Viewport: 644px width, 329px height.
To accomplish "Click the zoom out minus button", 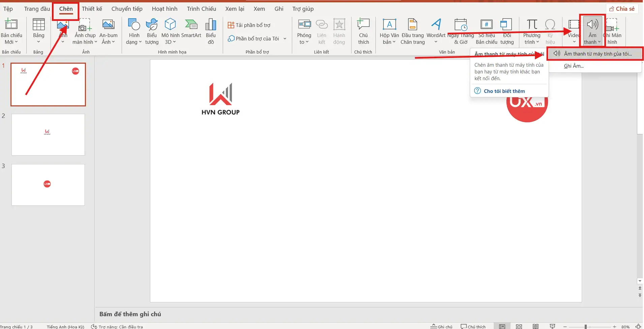I will 565,327.
